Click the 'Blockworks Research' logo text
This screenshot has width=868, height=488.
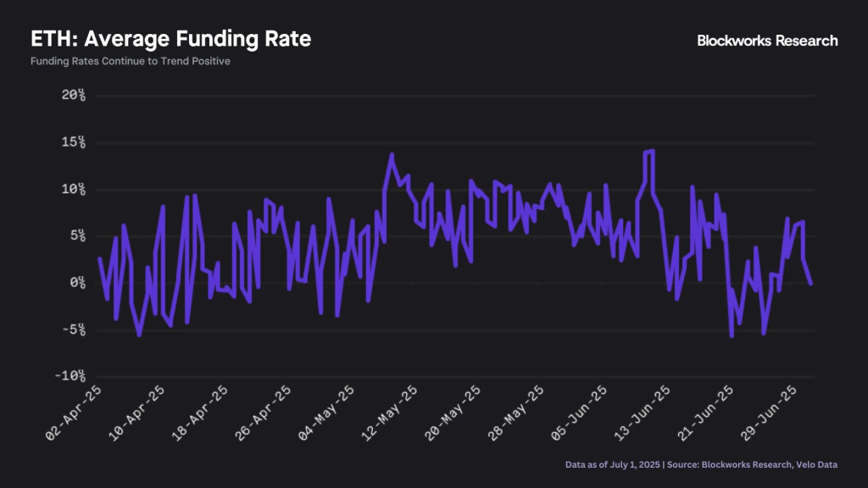767,41
